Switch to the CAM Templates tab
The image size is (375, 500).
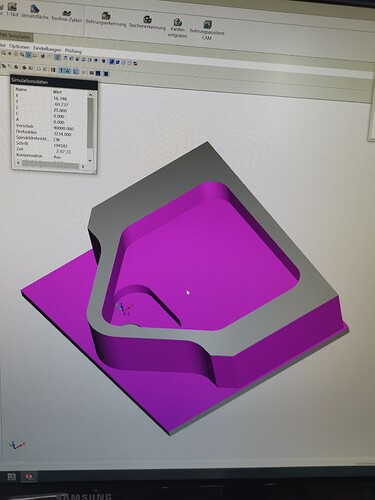[x=16, y=36]
